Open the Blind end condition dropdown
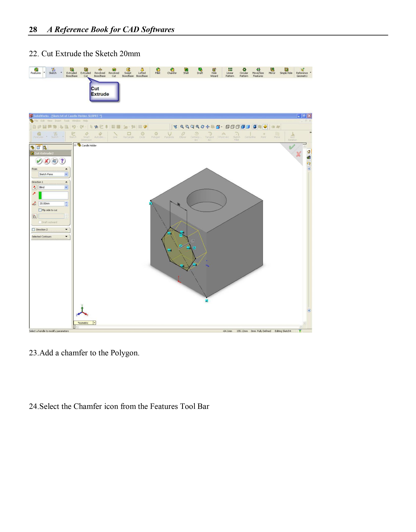 tap(66, 187)
